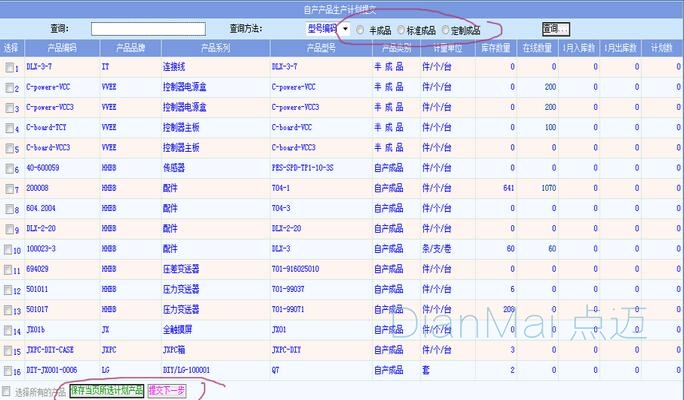Tick the DIY-JX001-0006 row checkbox

pyautogui.click(x=10, y=370)
